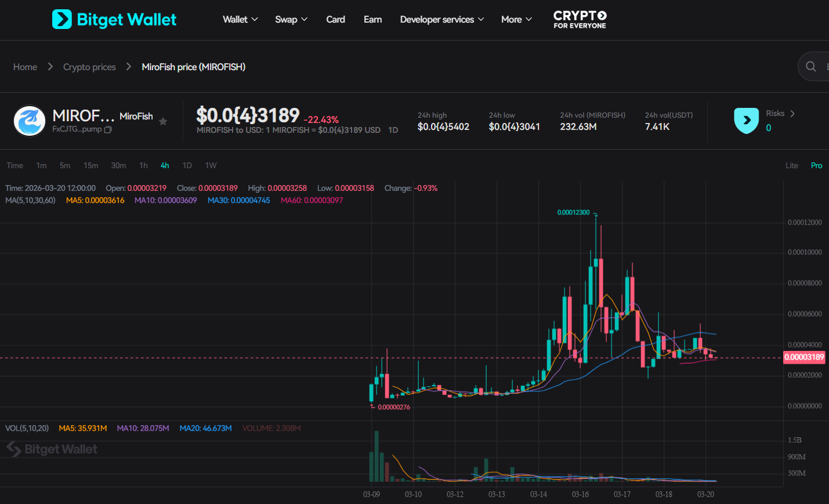
Task: Click the High: 0.00003258 readout
Action: (x=277, y=188)
